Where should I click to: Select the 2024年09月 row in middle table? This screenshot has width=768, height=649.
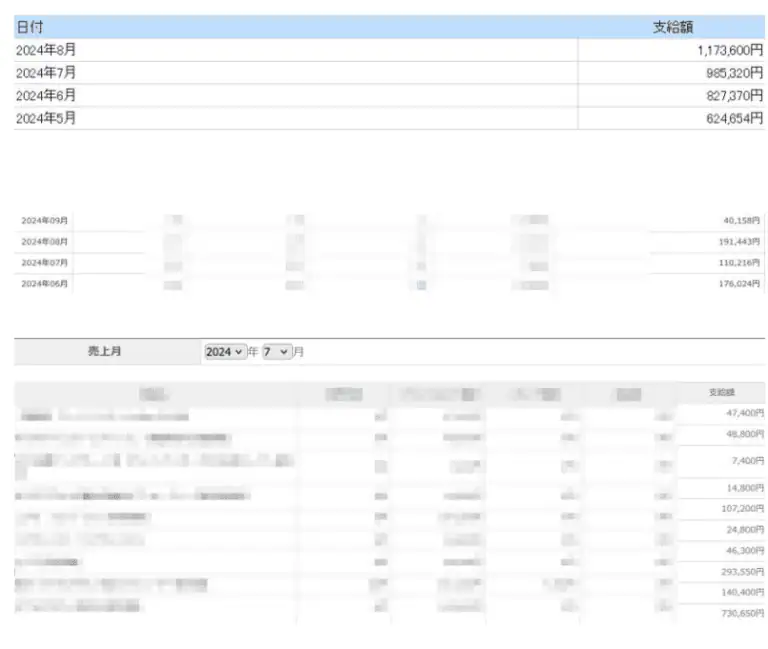(x=44, y=220)
